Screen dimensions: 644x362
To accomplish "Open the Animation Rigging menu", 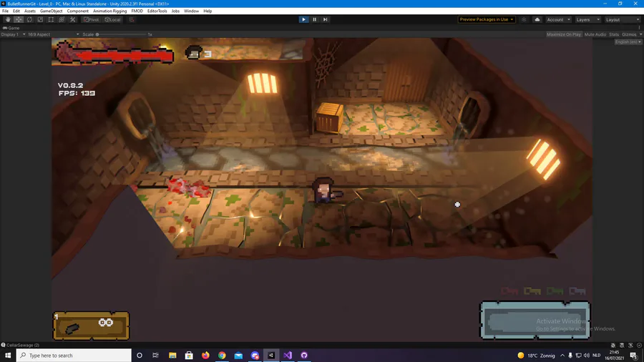I will point(109,11).
